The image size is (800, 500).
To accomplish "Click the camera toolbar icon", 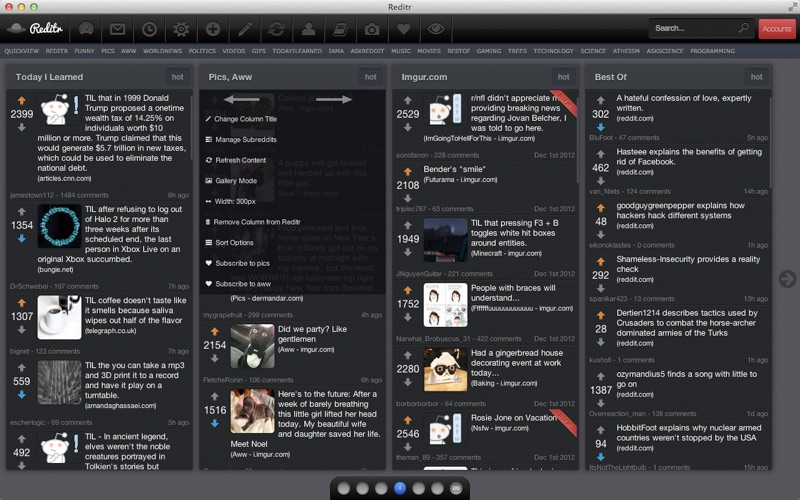I will point(371,29).
